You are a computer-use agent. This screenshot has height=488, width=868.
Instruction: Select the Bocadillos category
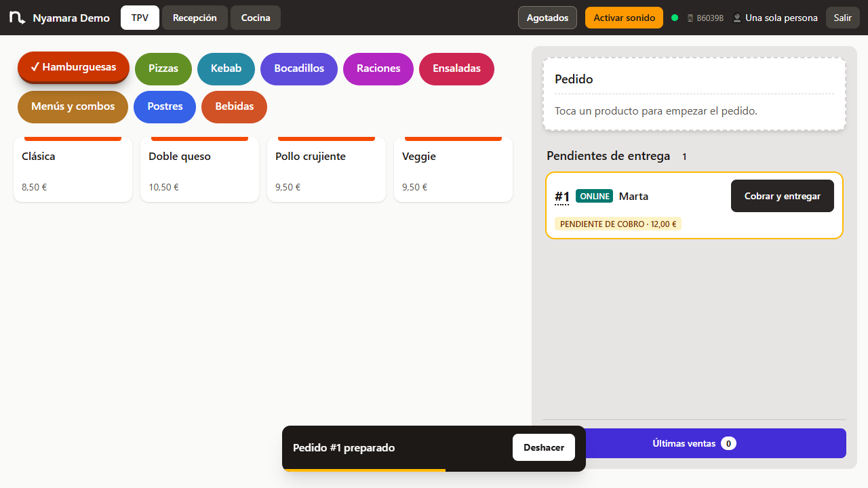[x=299, y=69]
